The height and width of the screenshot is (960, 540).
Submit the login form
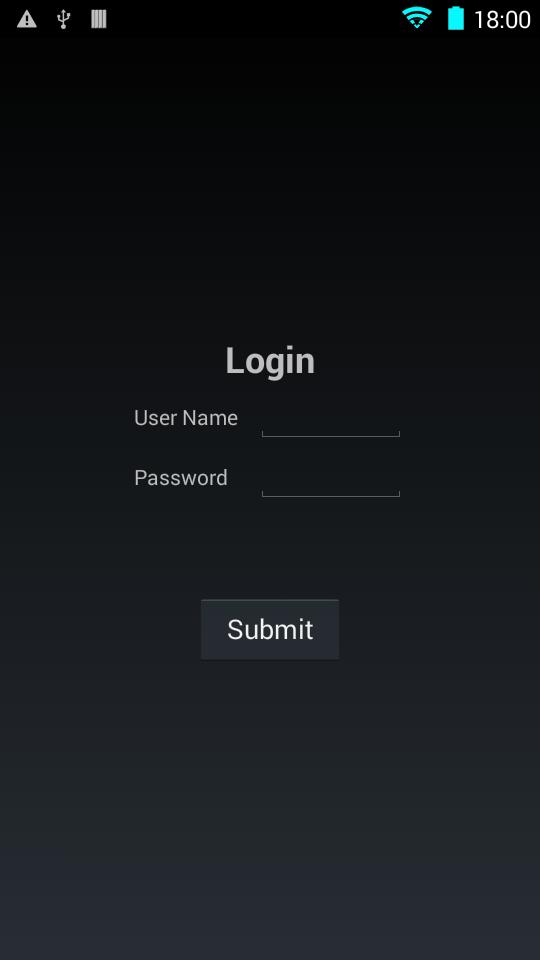270,629
